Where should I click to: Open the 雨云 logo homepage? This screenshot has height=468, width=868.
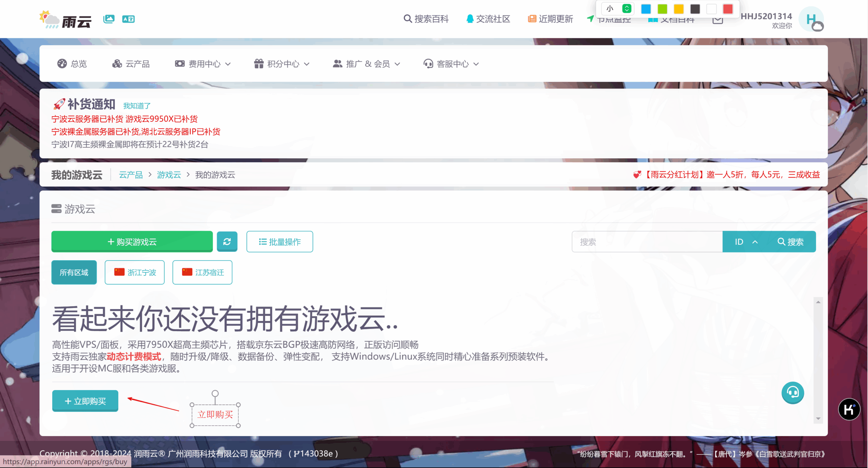[65, 19]
